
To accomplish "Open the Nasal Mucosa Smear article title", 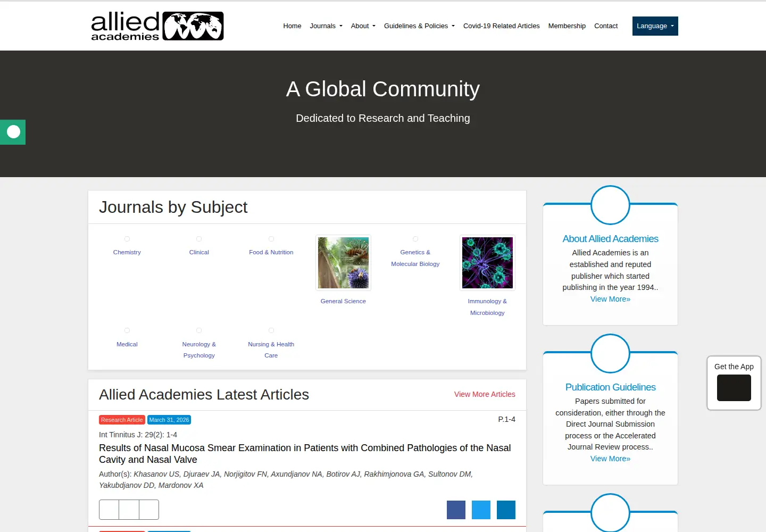I will point(305,454).
